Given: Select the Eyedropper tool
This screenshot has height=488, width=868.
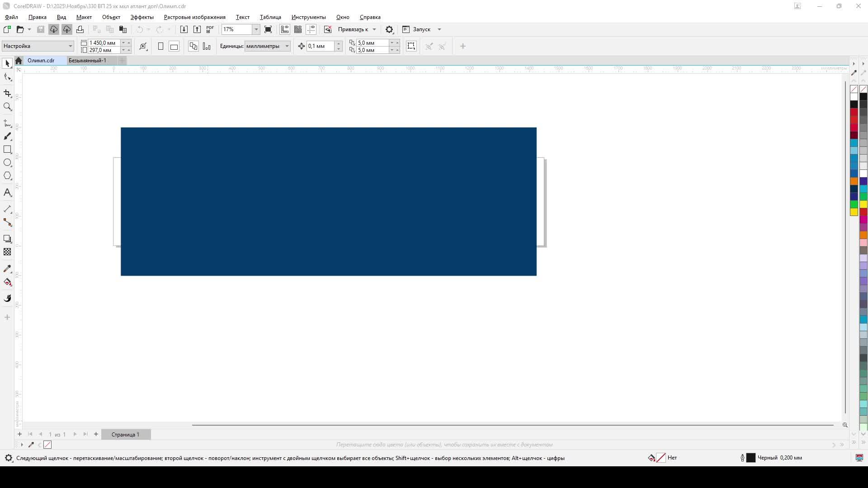Looking at the screenshot, I should pos(7,269).
